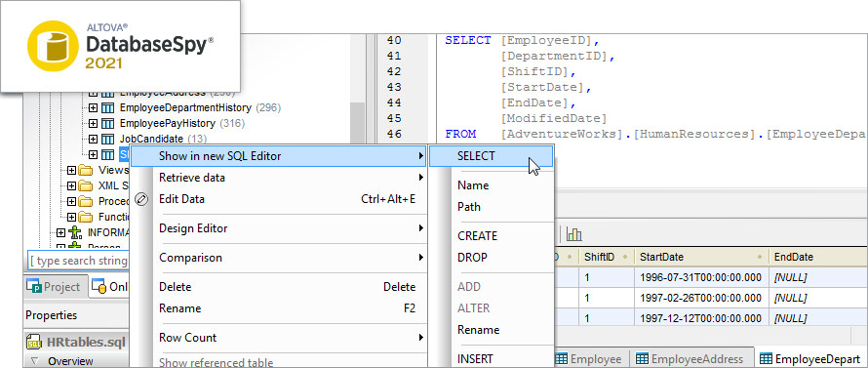
Task: Click the ShiftID column sort dot
Action: (626, 257)
